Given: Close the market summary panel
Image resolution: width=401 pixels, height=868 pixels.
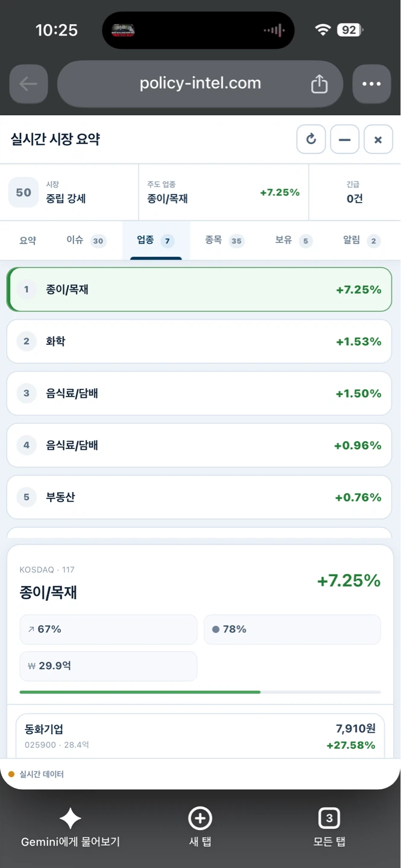Looking at the screenshot, I should point(378,140).
